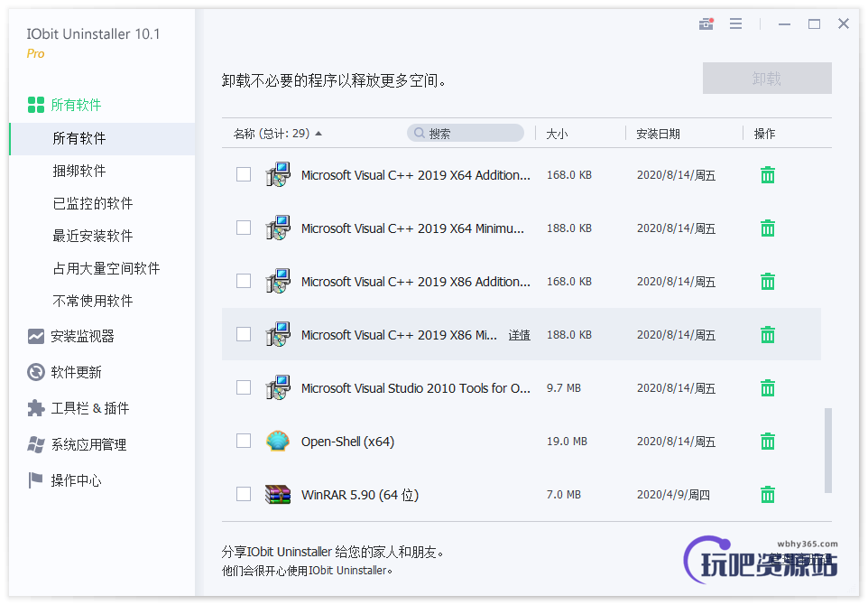Open the hamburger options menu
The image size is (868, 605).
point(735,23)
